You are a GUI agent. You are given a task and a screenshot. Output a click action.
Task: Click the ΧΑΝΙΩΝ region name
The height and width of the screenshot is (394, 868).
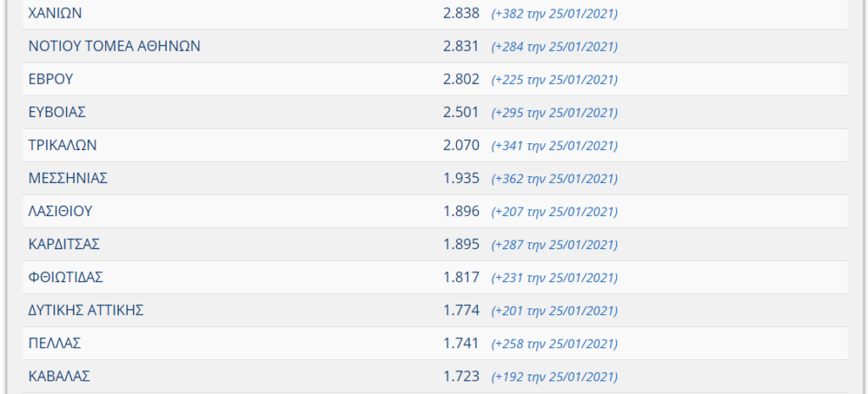pos(55,14)
